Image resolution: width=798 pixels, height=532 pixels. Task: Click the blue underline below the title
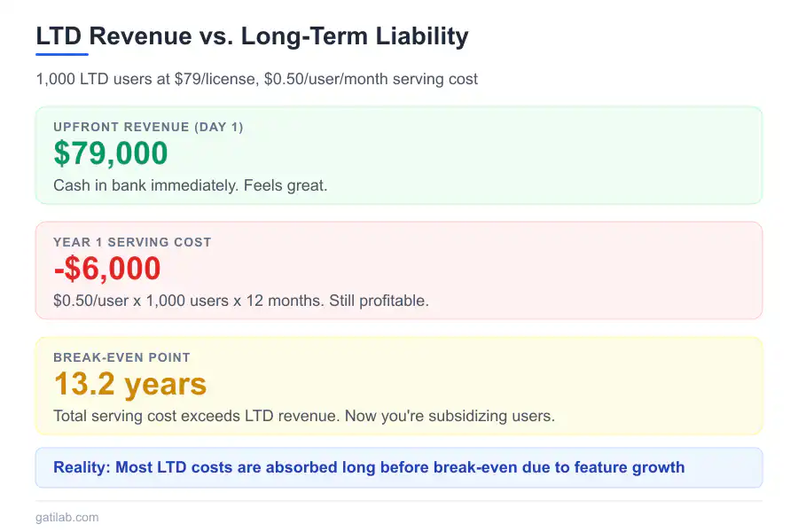point(61,54)
